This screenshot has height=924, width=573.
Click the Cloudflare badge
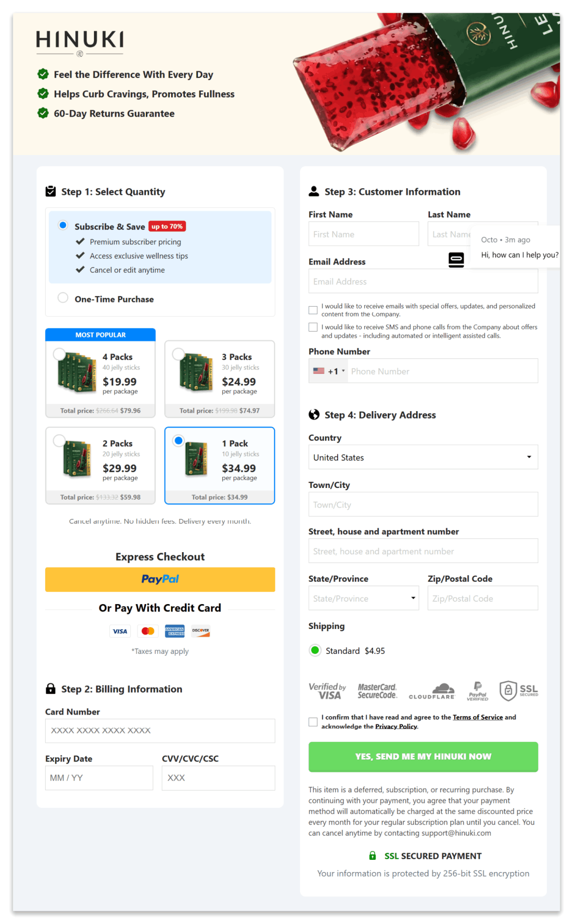432,691
